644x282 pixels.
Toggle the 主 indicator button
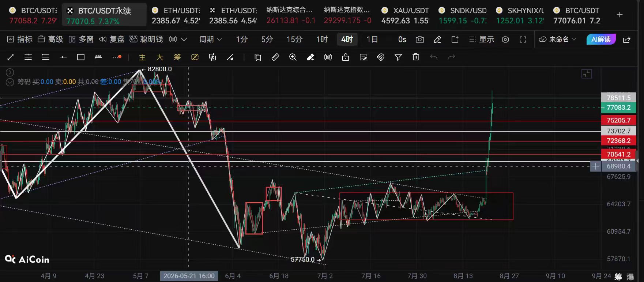[142, 57]
